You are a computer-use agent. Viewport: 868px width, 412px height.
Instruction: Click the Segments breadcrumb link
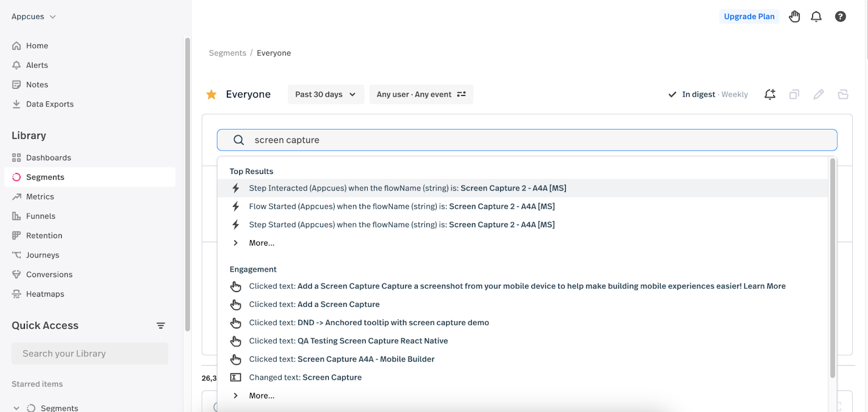click(x=227, y=53)
